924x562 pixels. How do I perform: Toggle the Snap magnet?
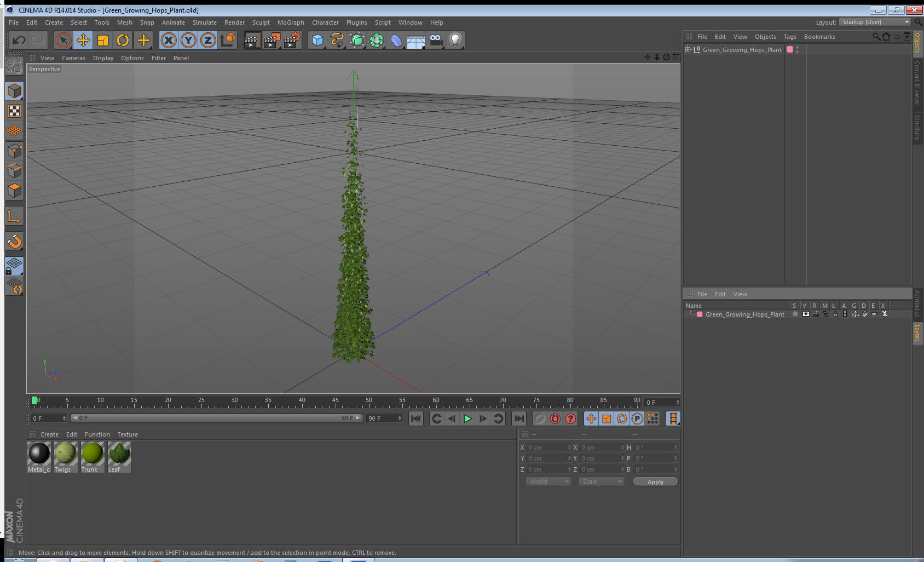[15, 241]
